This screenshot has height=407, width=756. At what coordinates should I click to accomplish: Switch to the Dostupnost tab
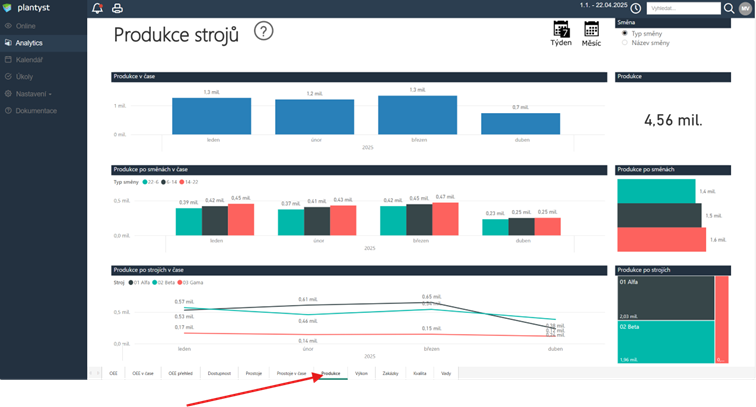click(x=219, y=373)
